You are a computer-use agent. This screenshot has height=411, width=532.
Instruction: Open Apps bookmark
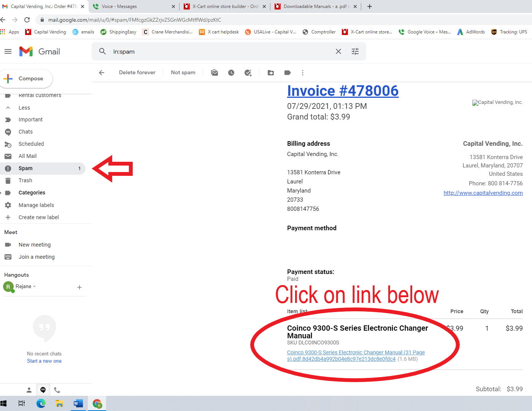click(10, 32)
